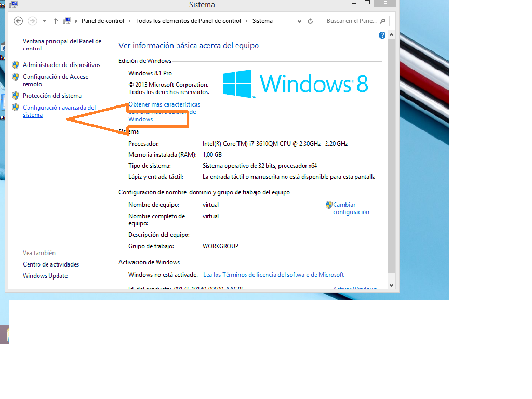
Task: Select the 'WORKGROUP' value
Action: click(220, 246)
